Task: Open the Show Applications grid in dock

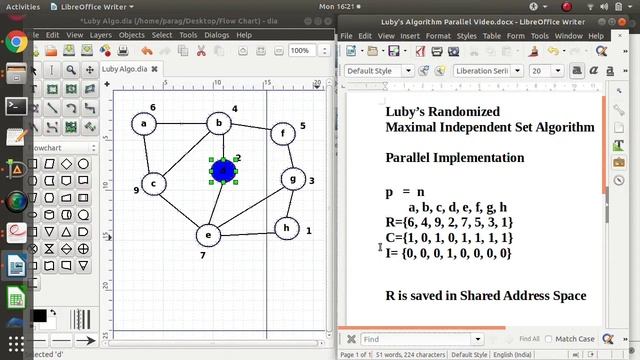Action: (16, 344)
